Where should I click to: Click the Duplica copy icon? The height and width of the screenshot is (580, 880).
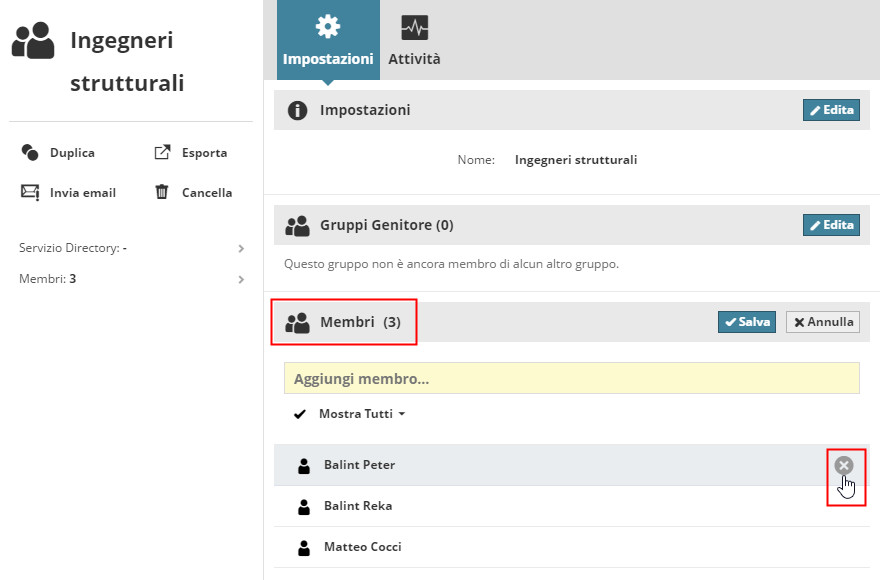[x=30, y=153]
